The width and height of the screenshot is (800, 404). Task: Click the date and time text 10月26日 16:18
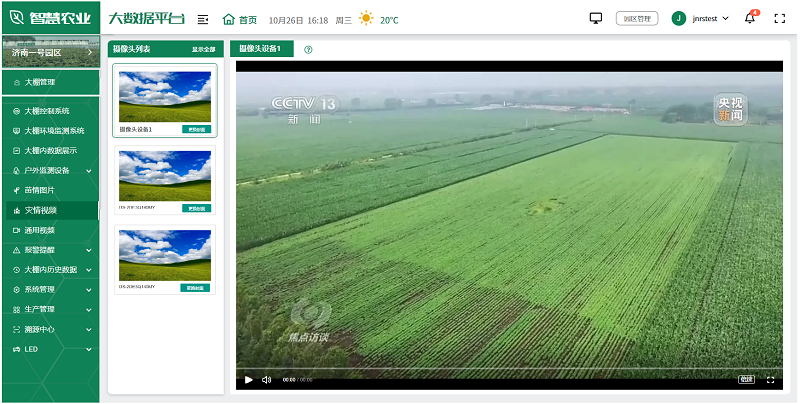point(298,20)
